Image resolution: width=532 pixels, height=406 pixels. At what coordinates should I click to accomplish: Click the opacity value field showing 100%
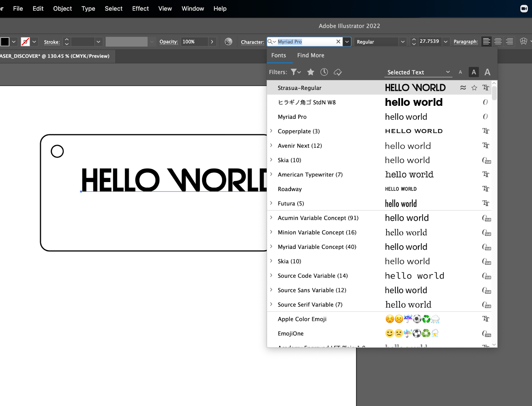[195, 42]
